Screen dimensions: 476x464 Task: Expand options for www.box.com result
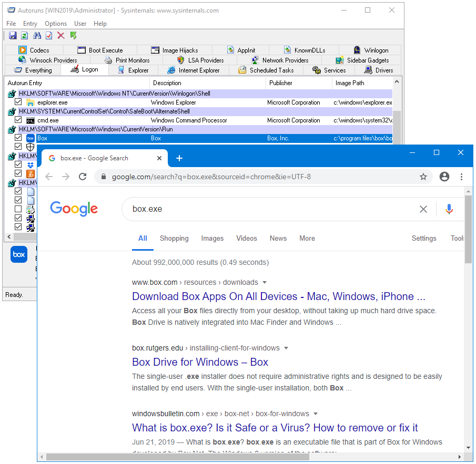(x=265, y=282)
